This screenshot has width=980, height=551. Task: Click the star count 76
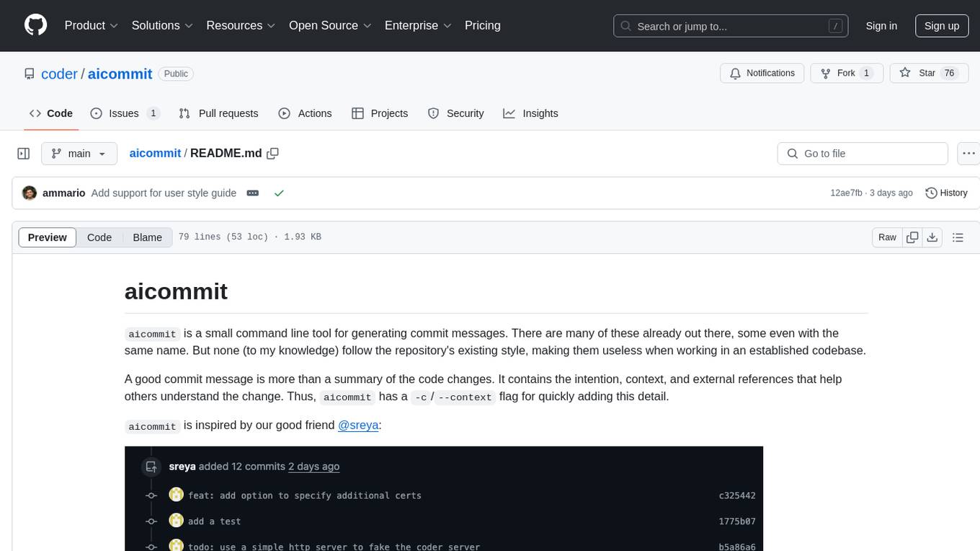[950, 73]
